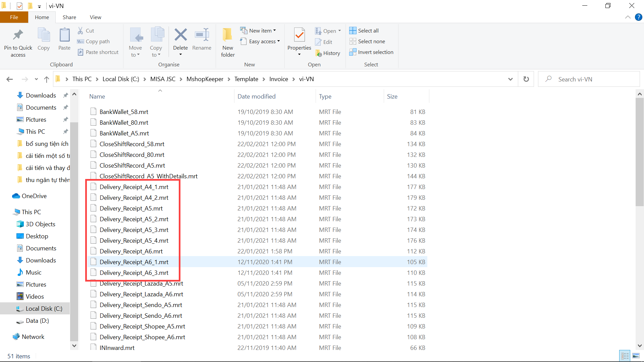Expand address bar history dropdown

[x=510, y=79]
